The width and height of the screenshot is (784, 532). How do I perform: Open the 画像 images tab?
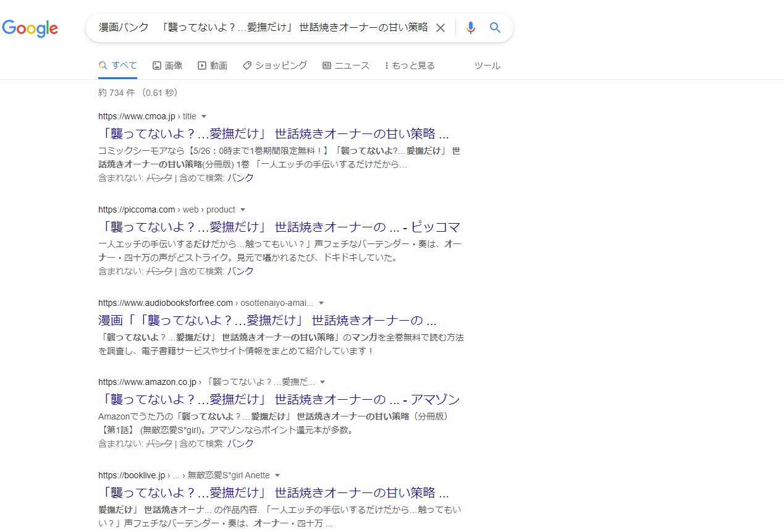[167, 65]
